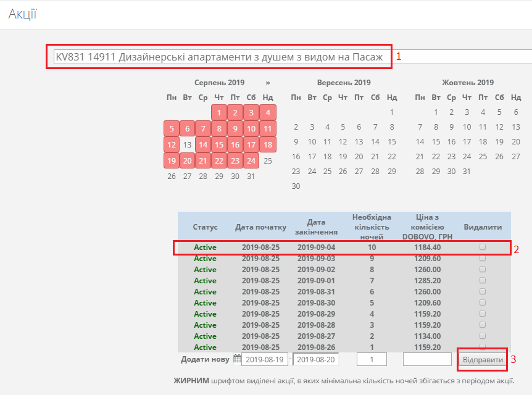The image size is (532, 395).
Task: Select August 1 in calendar
Action: click(x=219, y=113)
